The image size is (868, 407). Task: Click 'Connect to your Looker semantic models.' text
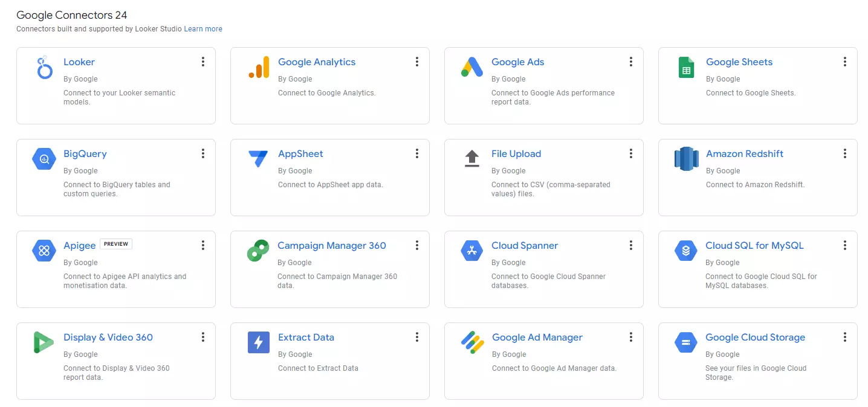tap(119, 97)
